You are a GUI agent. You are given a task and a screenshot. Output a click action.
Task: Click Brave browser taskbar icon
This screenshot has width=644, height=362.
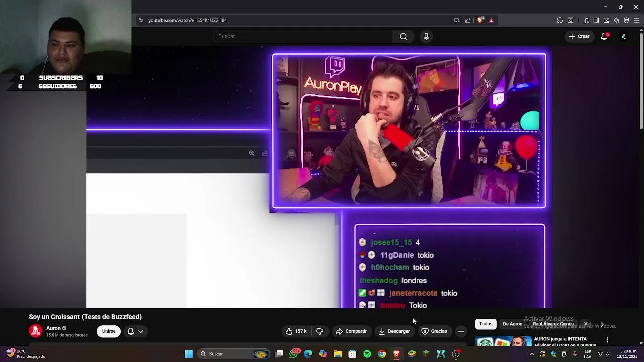(x=396, y=354)
